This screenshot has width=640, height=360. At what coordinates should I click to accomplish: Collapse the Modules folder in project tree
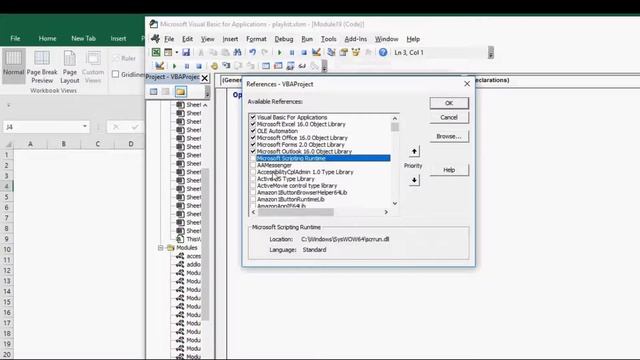coord(160,248)
